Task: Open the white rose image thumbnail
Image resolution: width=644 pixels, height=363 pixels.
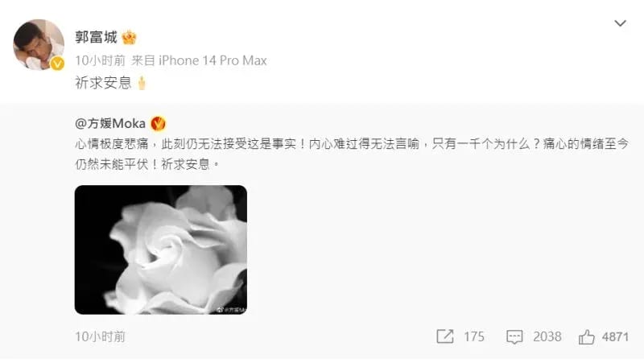Action: coord(161,250)
